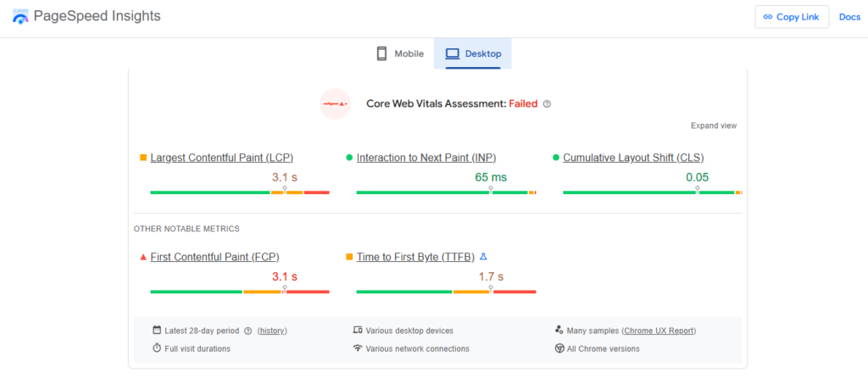Open the Chrome UX Report link
868x378 pixels.
[x=659, y=331]
